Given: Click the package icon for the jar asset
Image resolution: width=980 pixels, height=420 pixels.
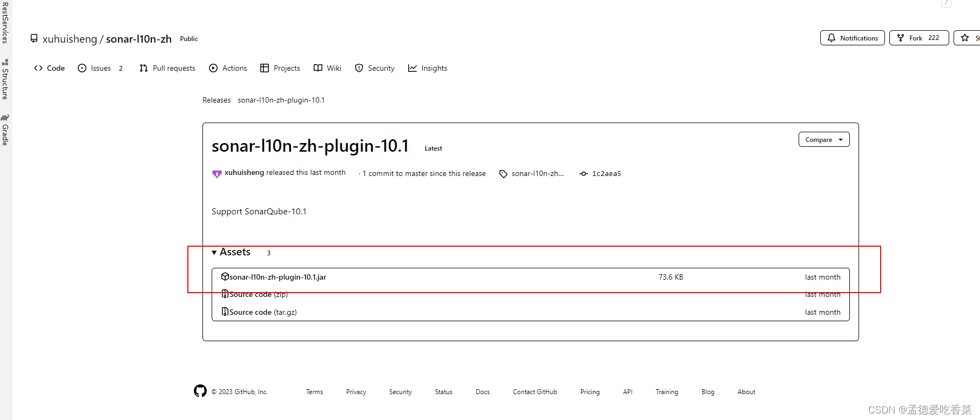Looking at the screenshot, I should pyautogui.click(x=225, y=276).
